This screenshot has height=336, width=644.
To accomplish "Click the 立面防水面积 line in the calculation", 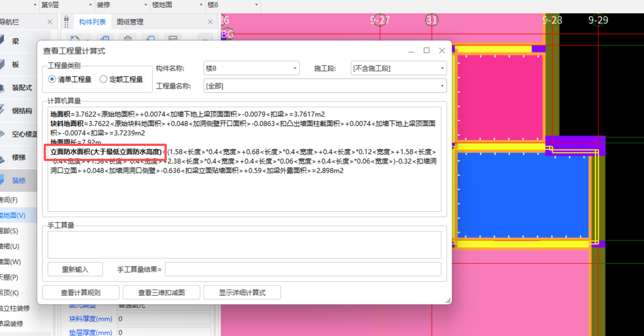I will tap(243, 161).
